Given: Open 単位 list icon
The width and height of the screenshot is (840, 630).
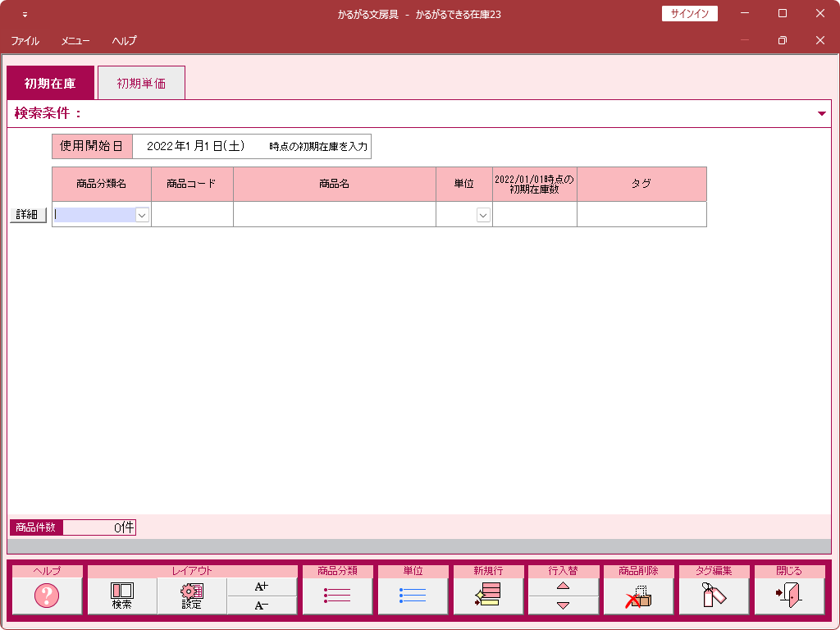Looking at the screenshot, I should (x=413, y=596).
